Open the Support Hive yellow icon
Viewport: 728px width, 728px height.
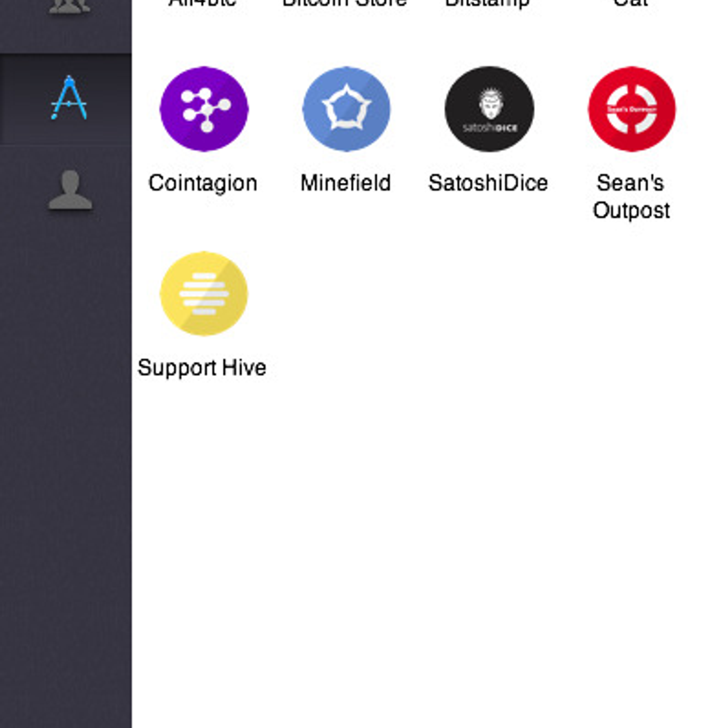point(204,293)
